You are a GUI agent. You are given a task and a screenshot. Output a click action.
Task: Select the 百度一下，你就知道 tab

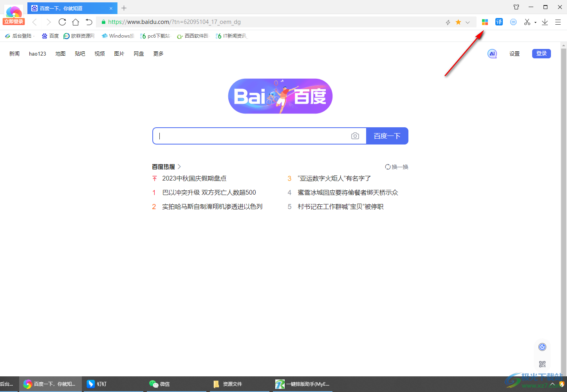pos(72,8)
